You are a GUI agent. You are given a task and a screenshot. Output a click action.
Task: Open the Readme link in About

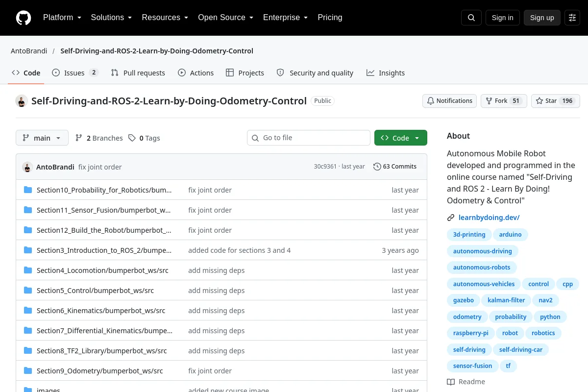coord(466,382)
